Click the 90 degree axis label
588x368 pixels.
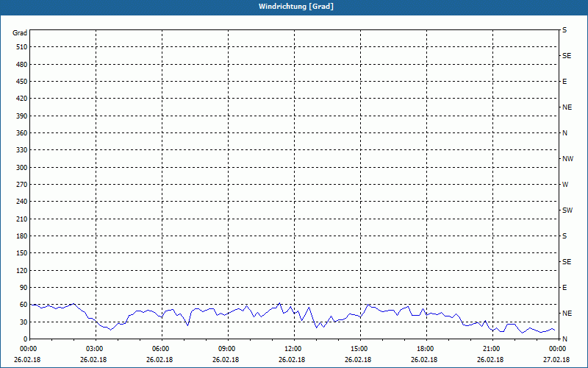point(24,287)
